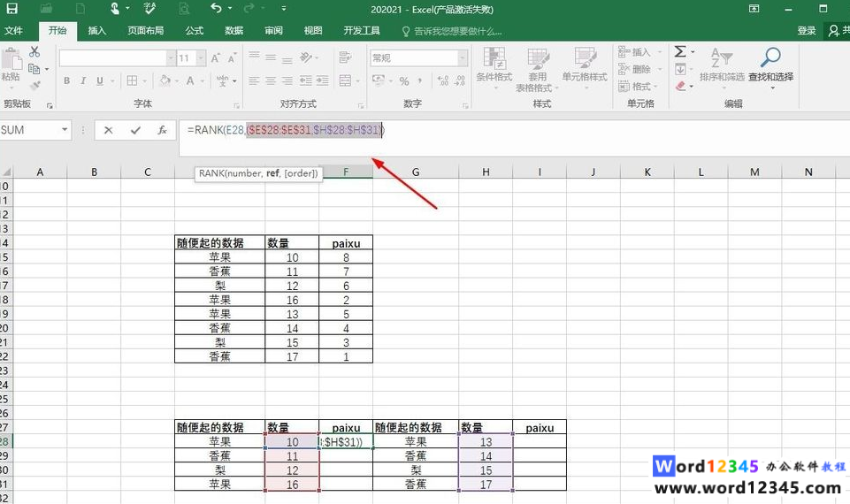850x504 pixels.
Task: Click cell E28 containing 10
Action: (x=292, y=441)
